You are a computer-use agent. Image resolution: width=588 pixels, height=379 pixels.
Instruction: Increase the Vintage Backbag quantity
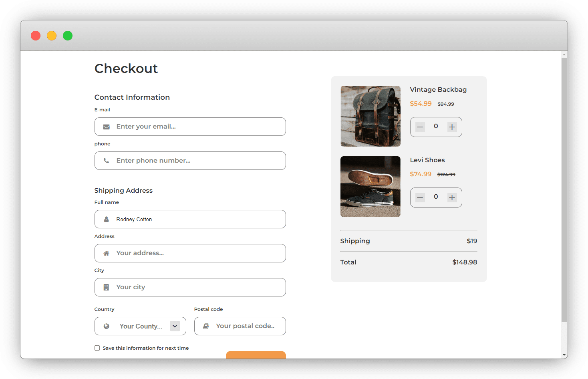(x=452, y=127)
